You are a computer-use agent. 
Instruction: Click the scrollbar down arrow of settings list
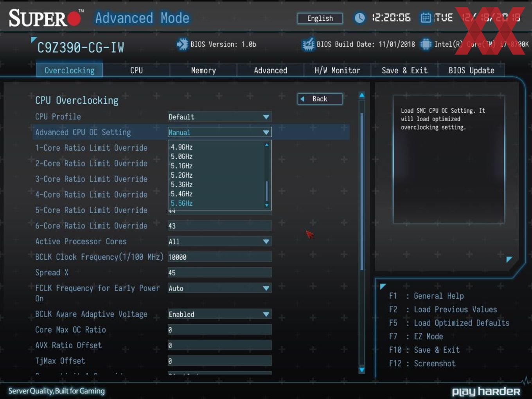pyautogui.click(x=362, y=370)
